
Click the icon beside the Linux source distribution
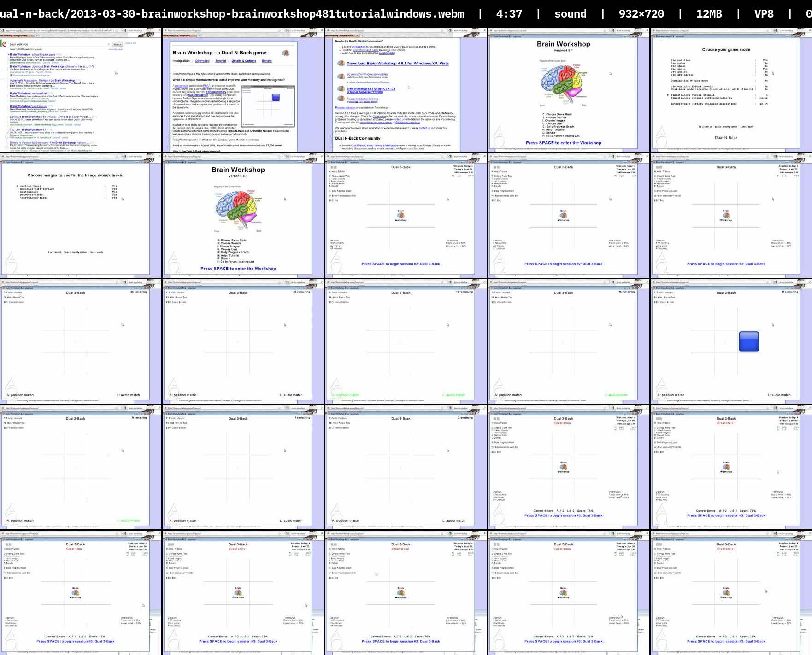pyautogui.click(x=341, y=99)
